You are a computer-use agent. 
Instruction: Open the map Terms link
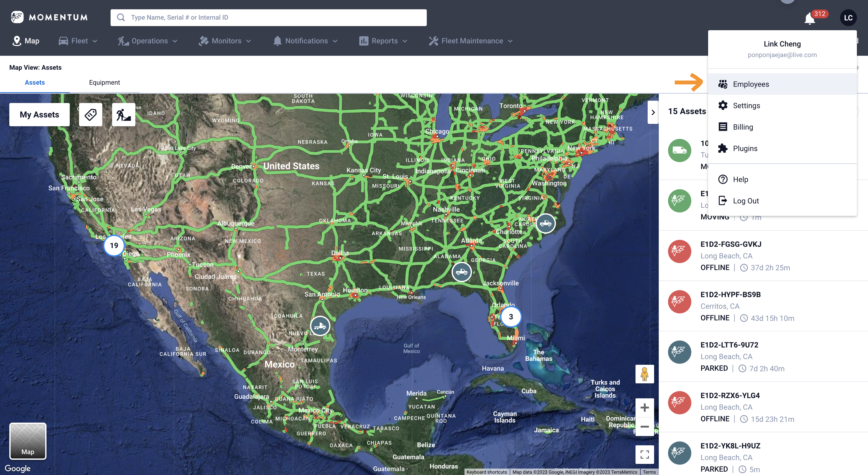click(x=649, y=472)
